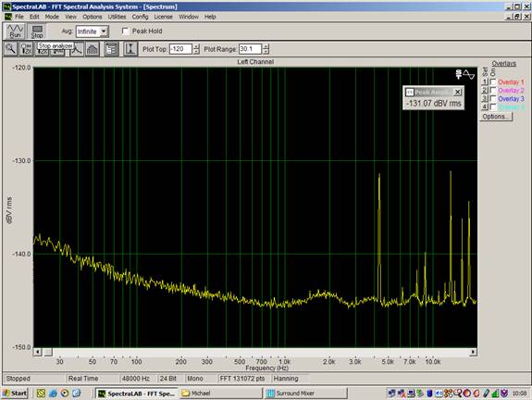Open the Help menu

(210, 17)
